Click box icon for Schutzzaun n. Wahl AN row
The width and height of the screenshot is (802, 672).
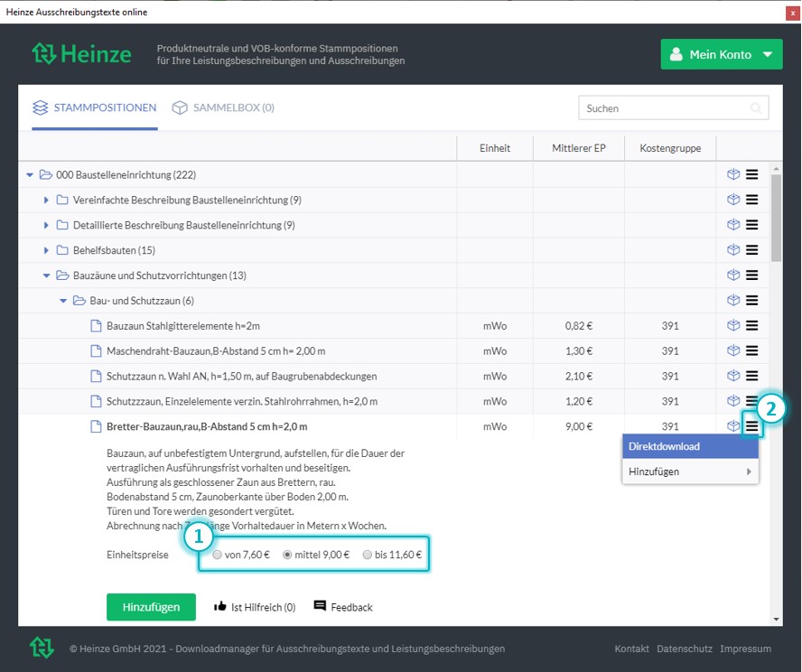point(733,376)
